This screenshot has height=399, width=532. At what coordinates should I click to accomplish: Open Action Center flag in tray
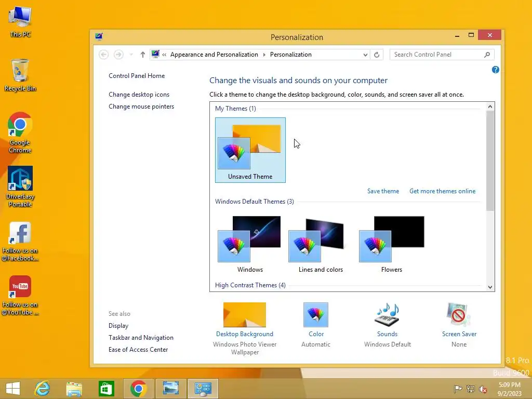(458, 389)
